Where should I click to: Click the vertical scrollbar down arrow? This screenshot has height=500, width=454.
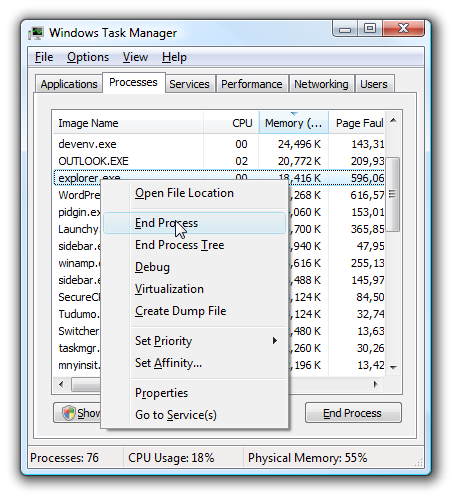pyautogui.click(x=393, y=367)
